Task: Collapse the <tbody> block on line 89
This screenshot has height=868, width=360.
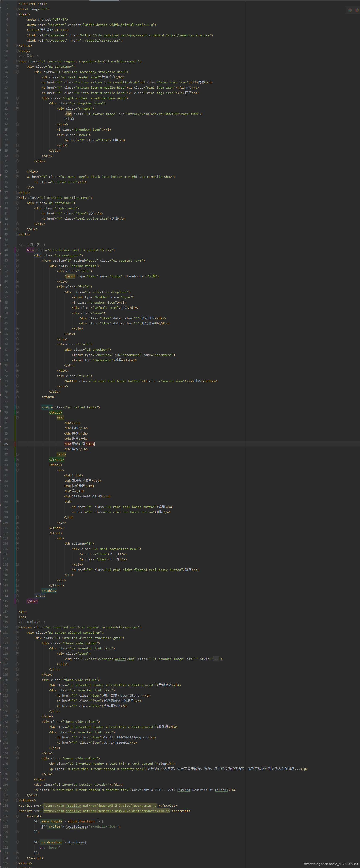Action: click(17, 465)
